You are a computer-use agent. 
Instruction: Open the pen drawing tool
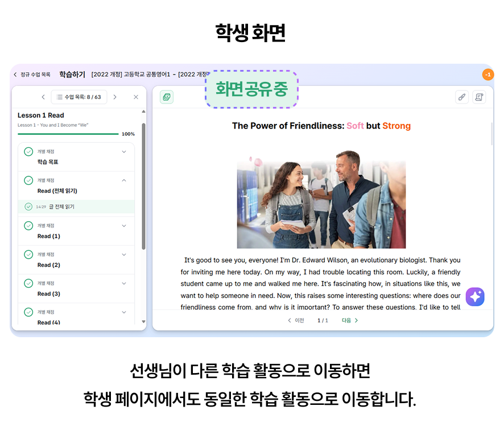coord(462,97)
